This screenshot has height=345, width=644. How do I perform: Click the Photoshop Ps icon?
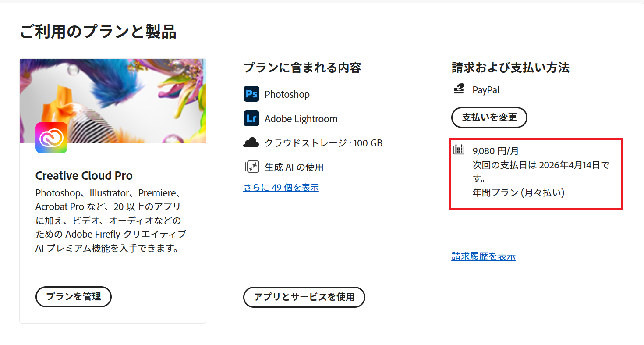[251, 94]
